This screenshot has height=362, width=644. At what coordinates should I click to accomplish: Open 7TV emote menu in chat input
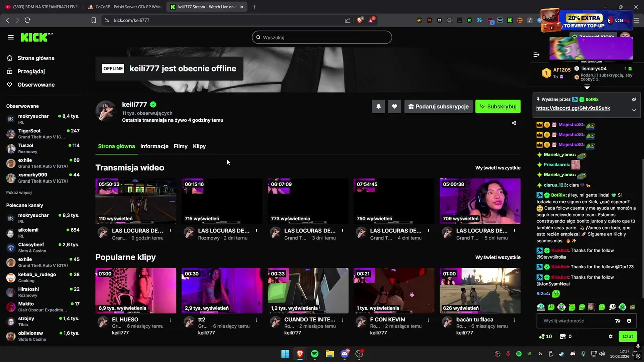tap(618, 321)
